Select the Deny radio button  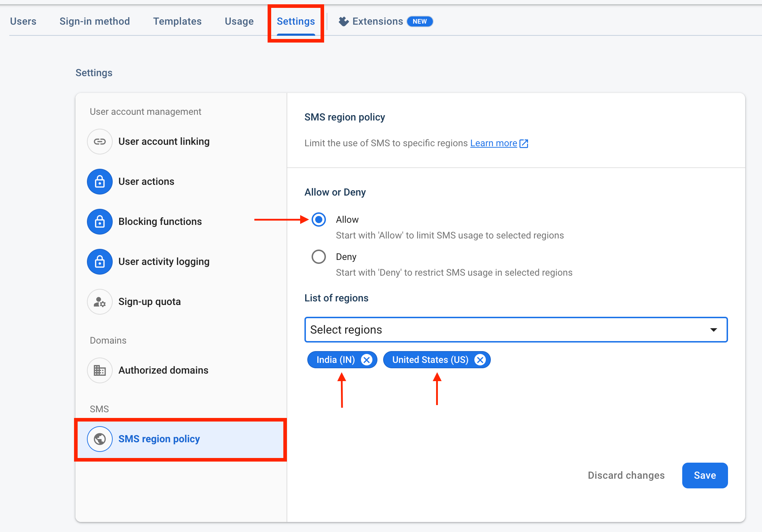coord(319,257)
